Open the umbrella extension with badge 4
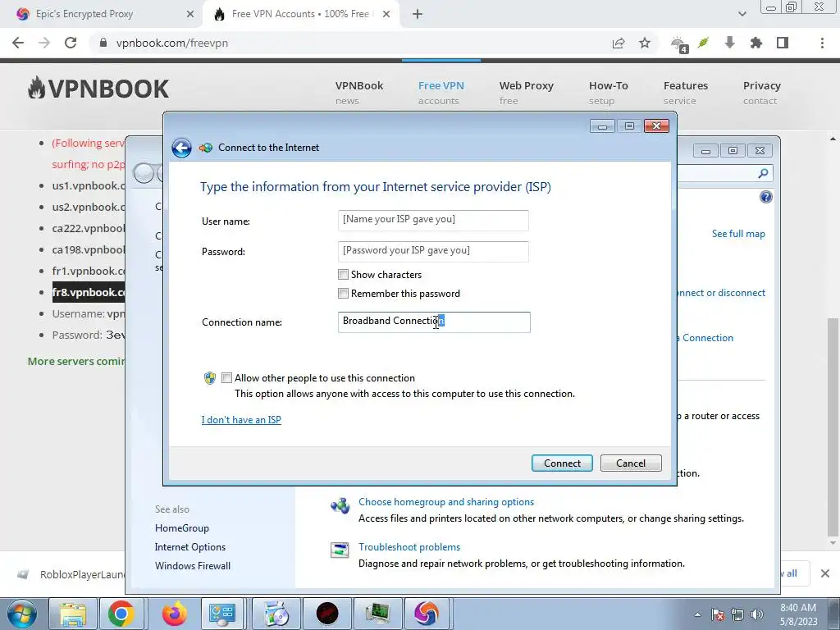Viewport: 840px width, 630px height. click(x=679, y=44)
